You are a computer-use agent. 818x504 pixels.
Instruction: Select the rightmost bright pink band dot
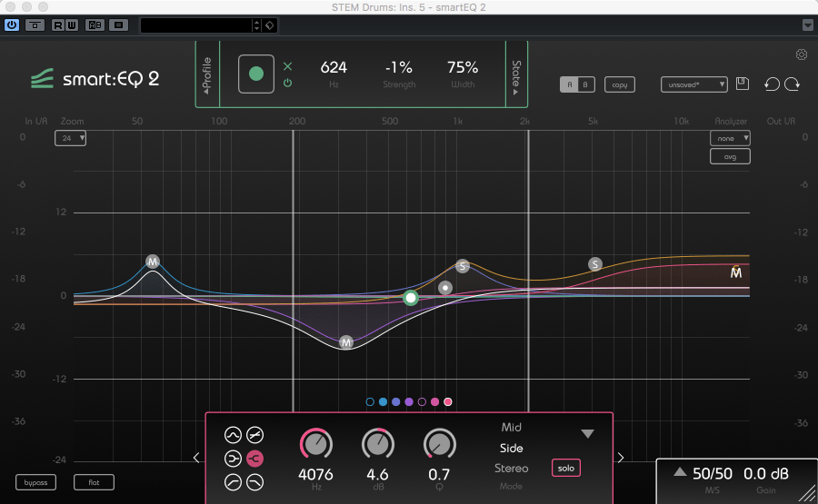coord(447,402)
